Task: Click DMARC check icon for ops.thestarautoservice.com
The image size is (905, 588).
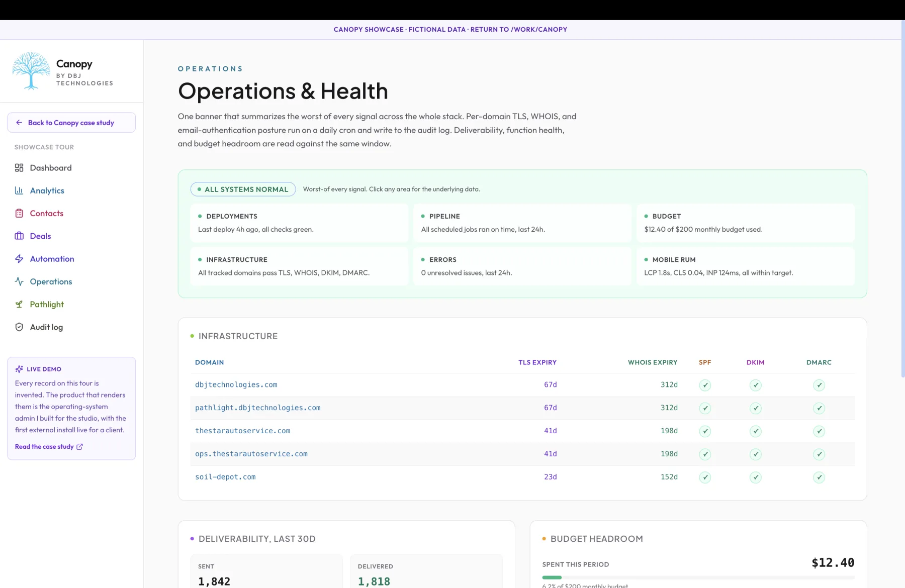Action: pyautogui.click(x=819, y=454)
